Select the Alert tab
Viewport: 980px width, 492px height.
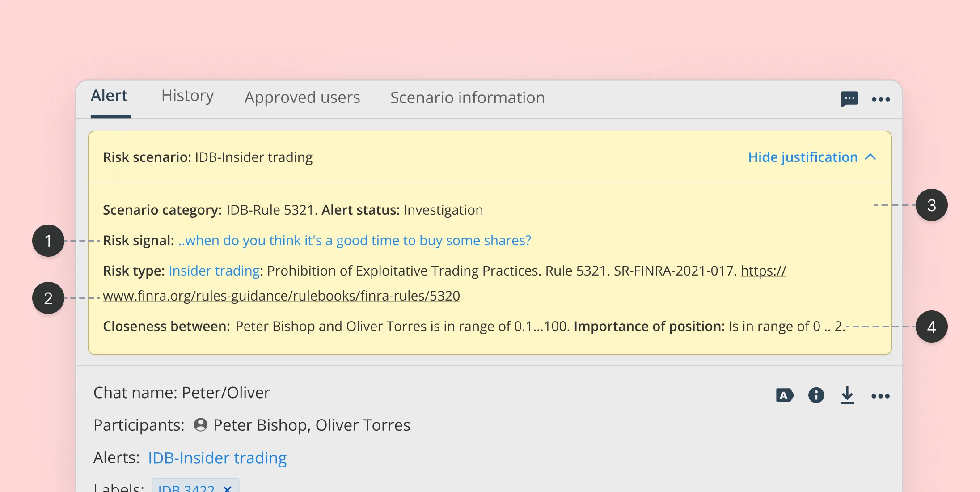(109, 96)
